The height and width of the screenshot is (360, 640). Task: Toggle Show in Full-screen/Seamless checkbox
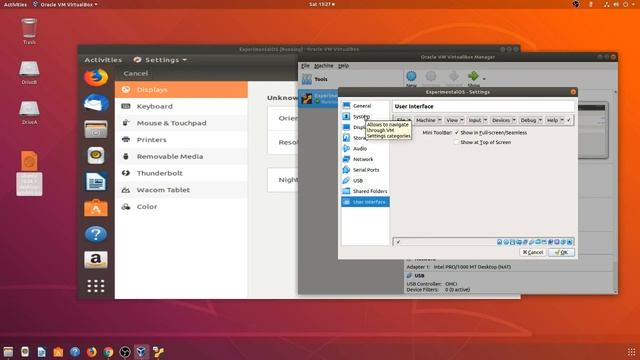click(457, 133)
